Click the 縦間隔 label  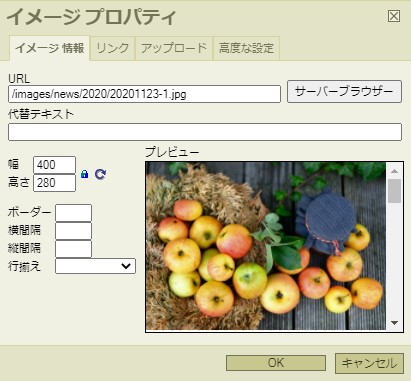point(24,248)
